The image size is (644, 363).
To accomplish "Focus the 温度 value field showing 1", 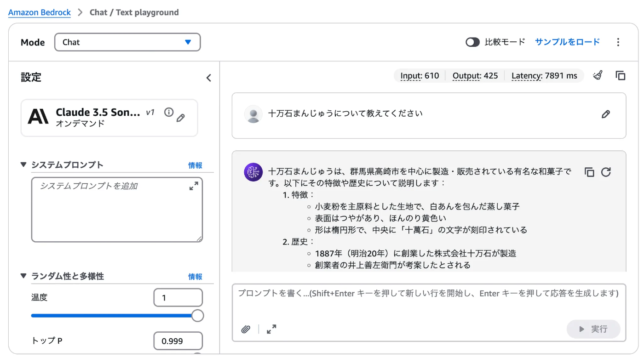I will tap(178, 298).
